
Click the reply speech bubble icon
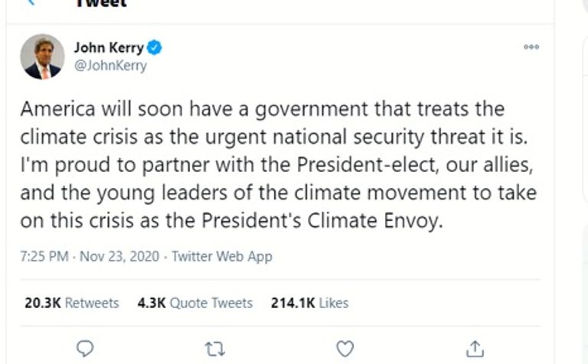coord(86,349)
